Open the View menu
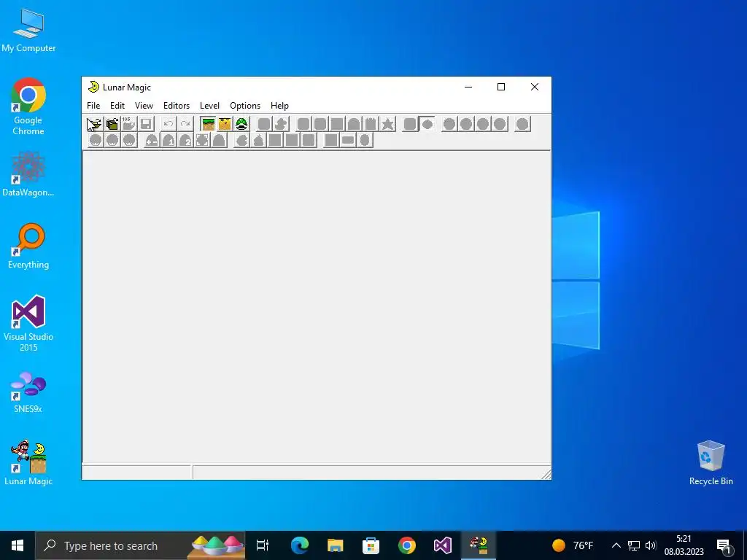The width and height of the screenshot is (747, 560). pos(144,106)
